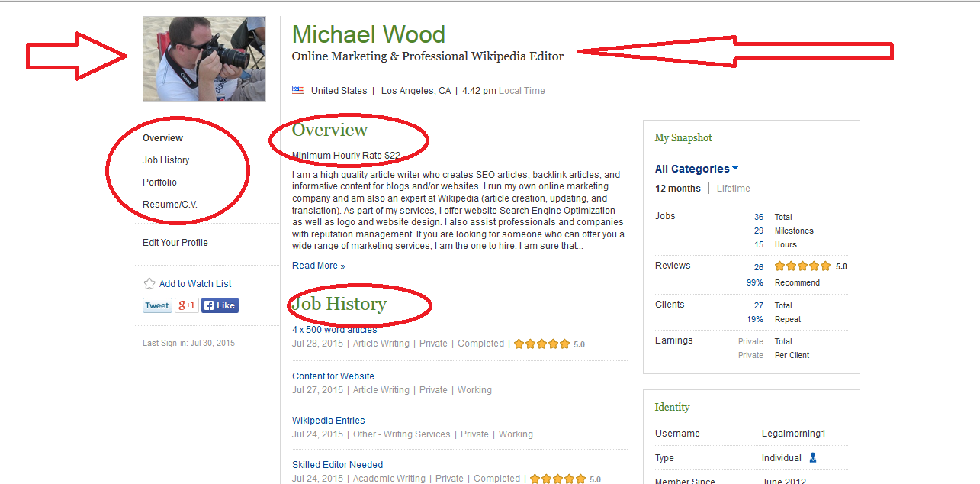Click star rating of the Jul 28 job
Image resolution: width=980 pixels, height=484 pixels.
point(541,344)
